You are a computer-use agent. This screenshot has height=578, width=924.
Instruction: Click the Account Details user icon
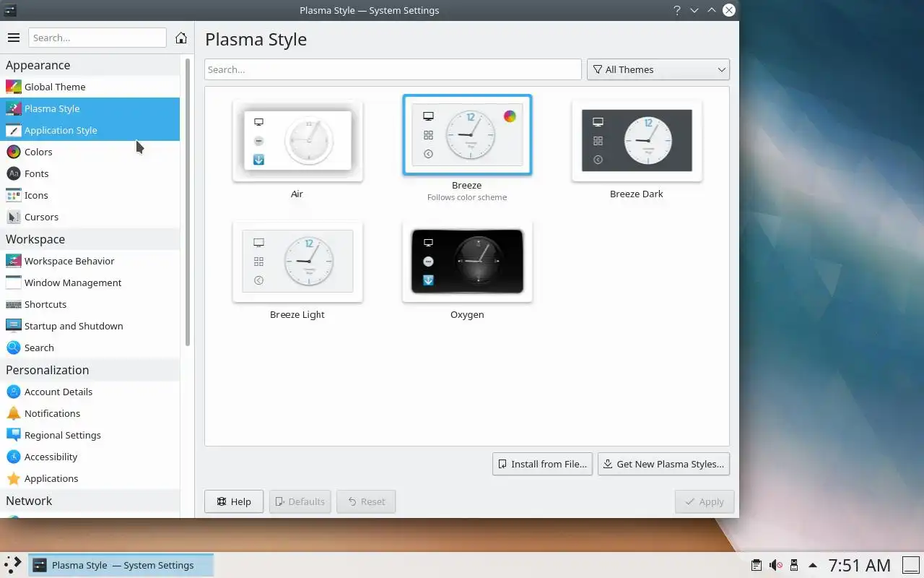[x=13, y=392]
